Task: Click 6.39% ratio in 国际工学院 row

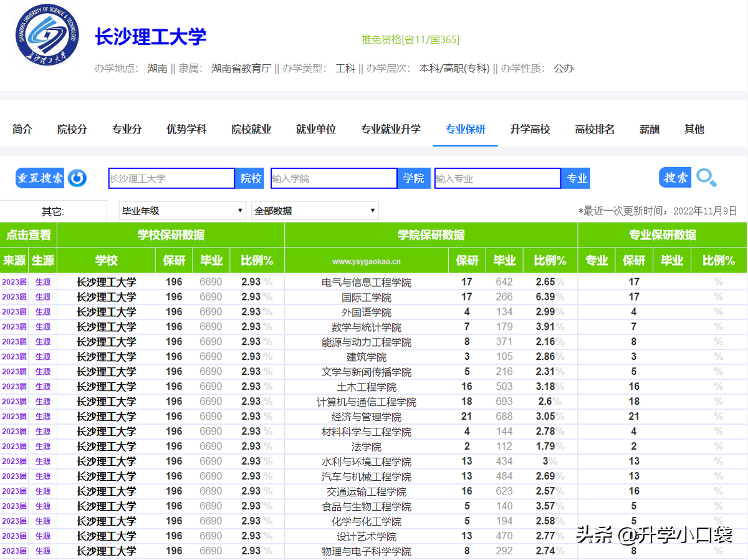Action: [x=550, y=297]
